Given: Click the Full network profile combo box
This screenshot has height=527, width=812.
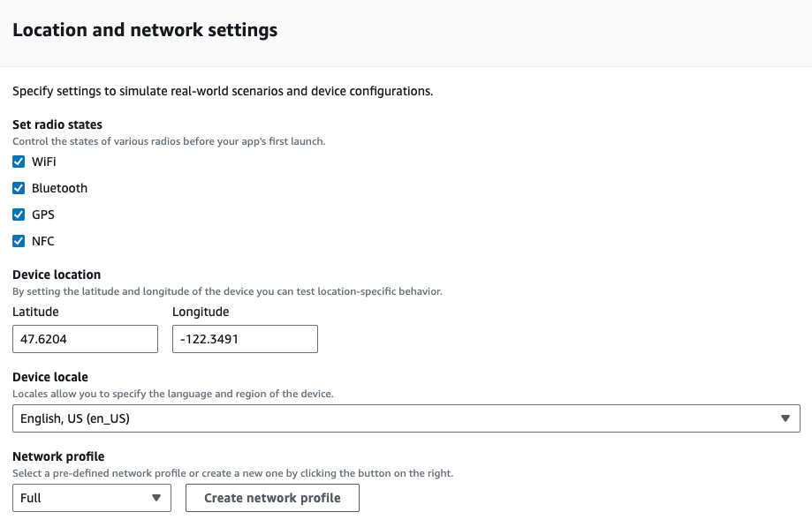Looking at the screenshot, I should (91, 497).
